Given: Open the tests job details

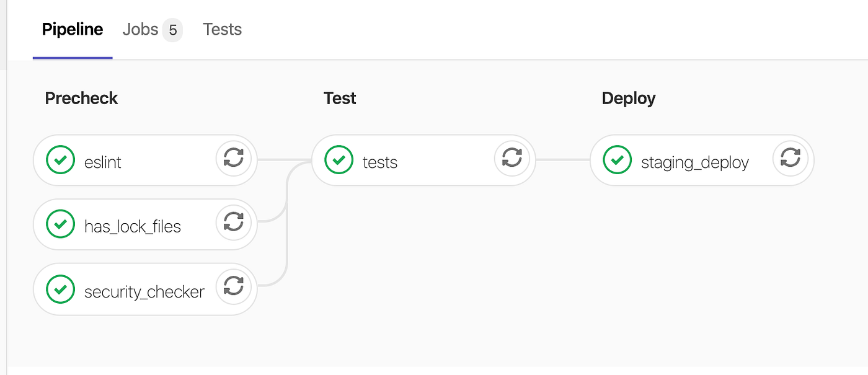Looking at the screenshot, I should click(379, 159).
